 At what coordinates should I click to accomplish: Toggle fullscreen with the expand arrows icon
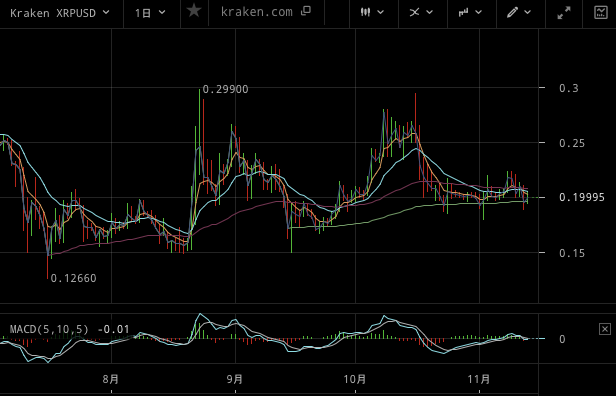pos(564,13)
